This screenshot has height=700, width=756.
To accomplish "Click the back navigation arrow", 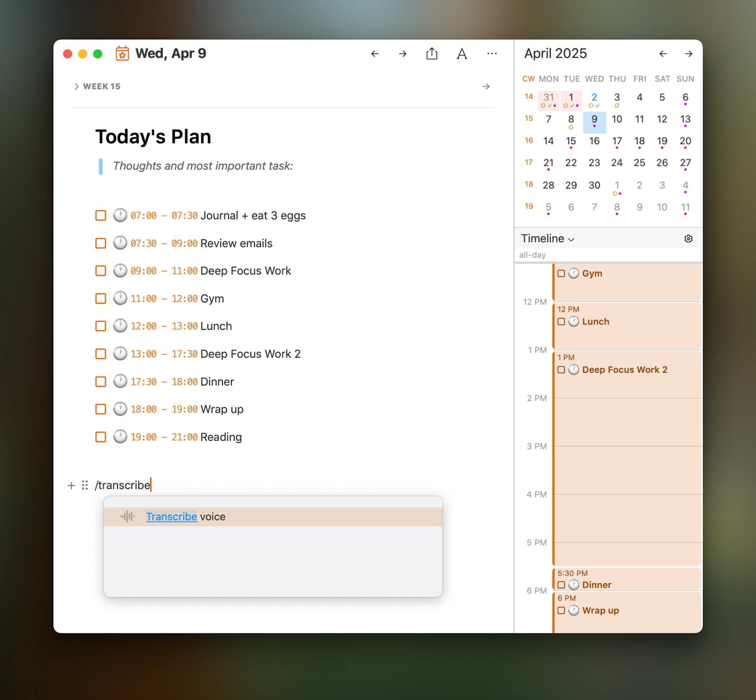I will [x=375, y=53].
